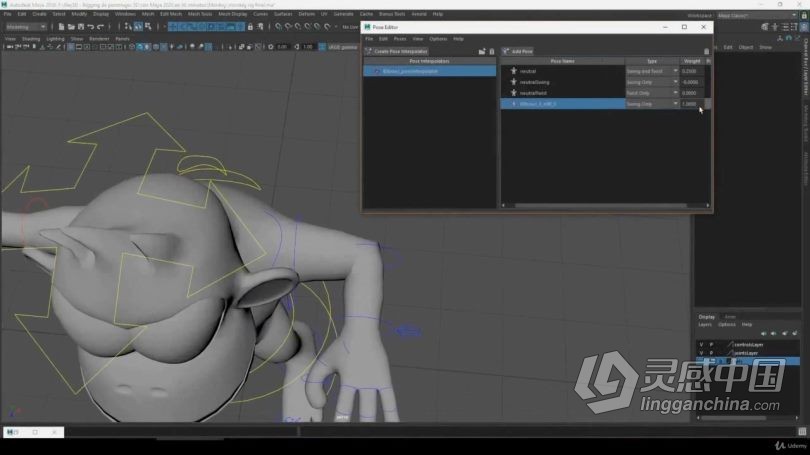Open Options menu in Pose Editor
This screenshot has width=810, height=455.
(438, 39)
